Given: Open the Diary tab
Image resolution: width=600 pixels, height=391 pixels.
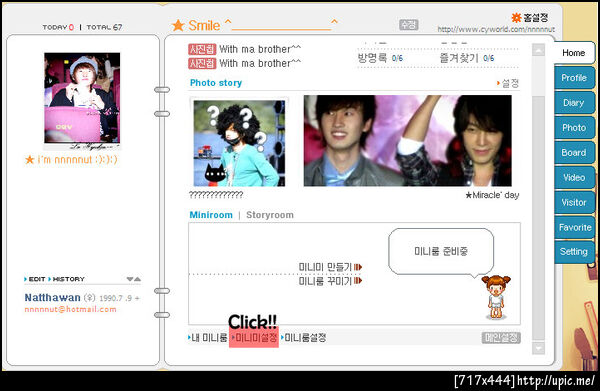Looking at the screenshot, I should point(574,103).
